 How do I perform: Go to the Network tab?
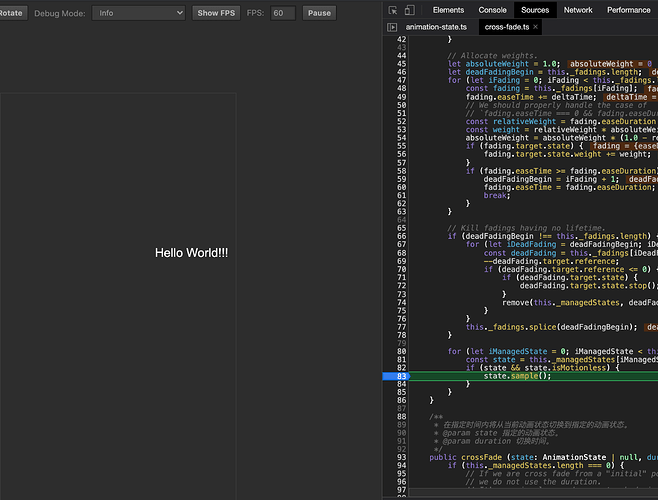pyautogui.click(x=578, y=10)
